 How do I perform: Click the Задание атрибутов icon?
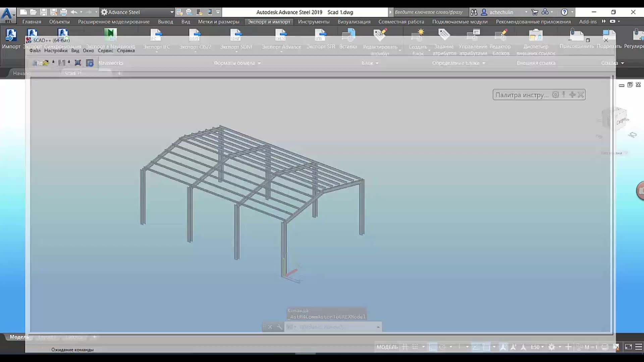[x=444, y=35]
